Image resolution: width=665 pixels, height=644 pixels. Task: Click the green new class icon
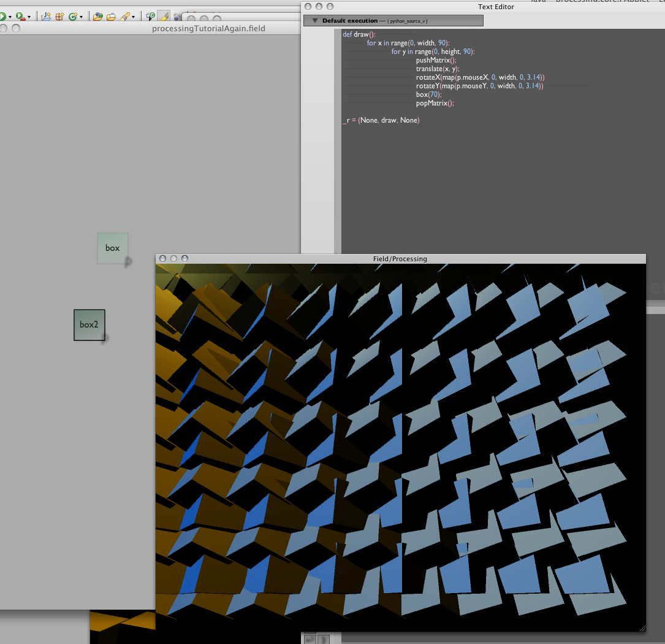73,17
